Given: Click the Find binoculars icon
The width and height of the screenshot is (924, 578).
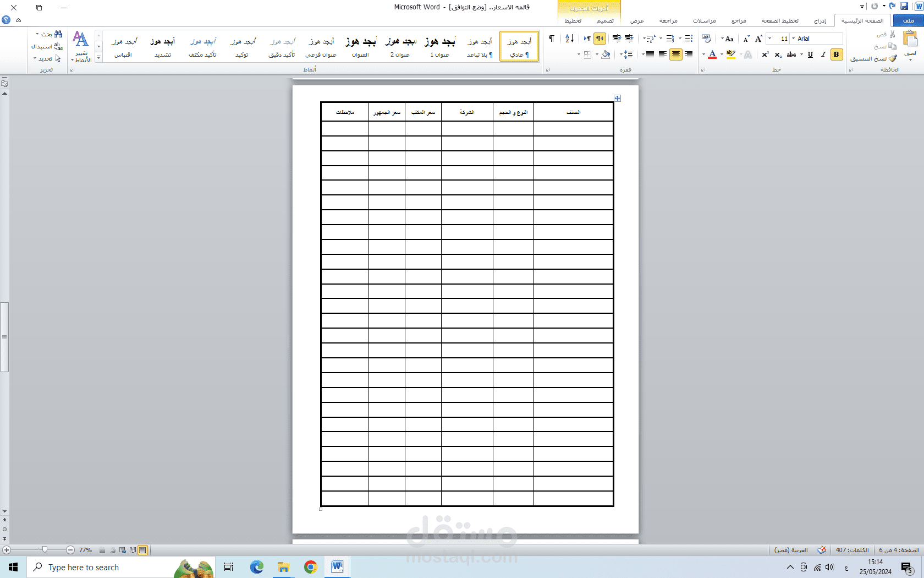Looking at the screenshot, I should pos(58,34).
